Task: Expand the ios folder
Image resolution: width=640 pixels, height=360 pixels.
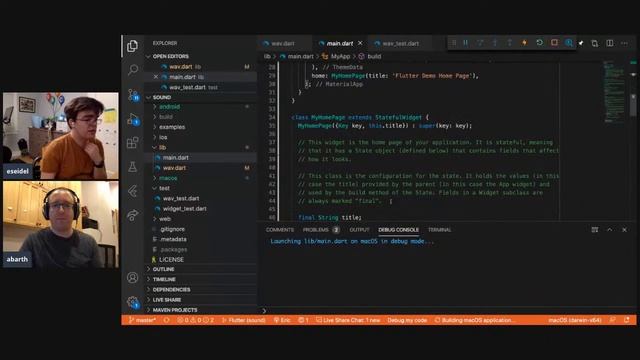Action: 163,137
